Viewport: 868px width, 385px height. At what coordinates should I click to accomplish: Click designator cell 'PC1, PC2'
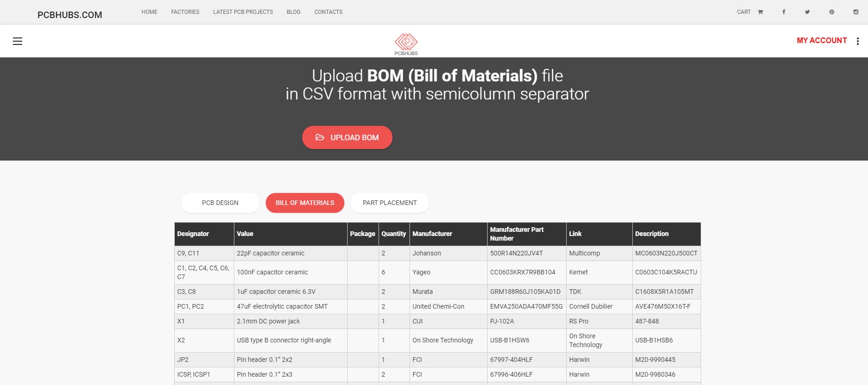(x=204, y=306)
